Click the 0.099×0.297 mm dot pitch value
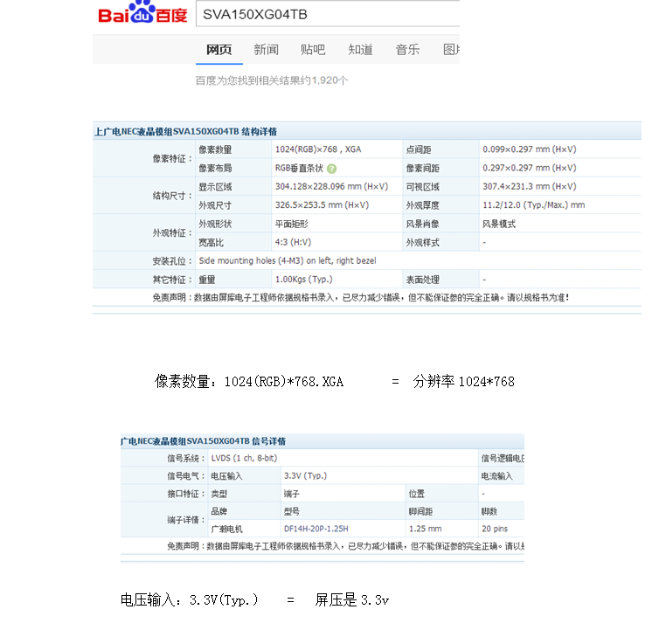The image size is (666, 644). [530, 149]
